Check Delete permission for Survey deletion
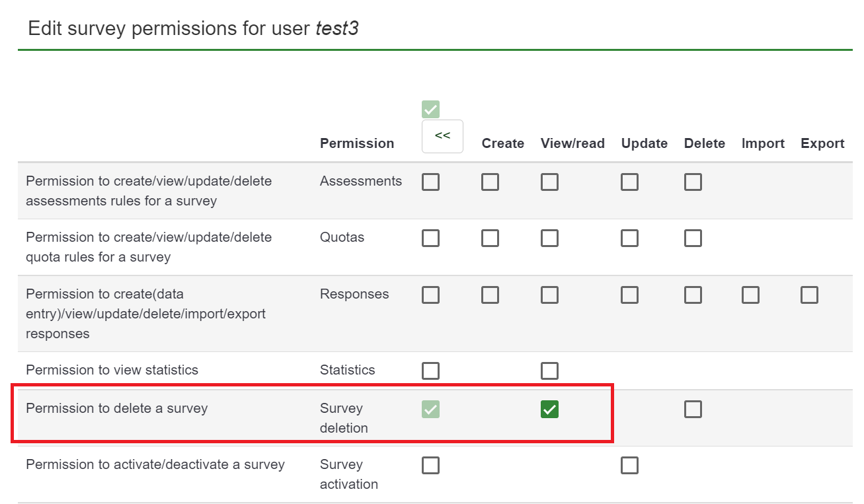The width and height of the screenshot is (864, 504). tap(693, 410)
